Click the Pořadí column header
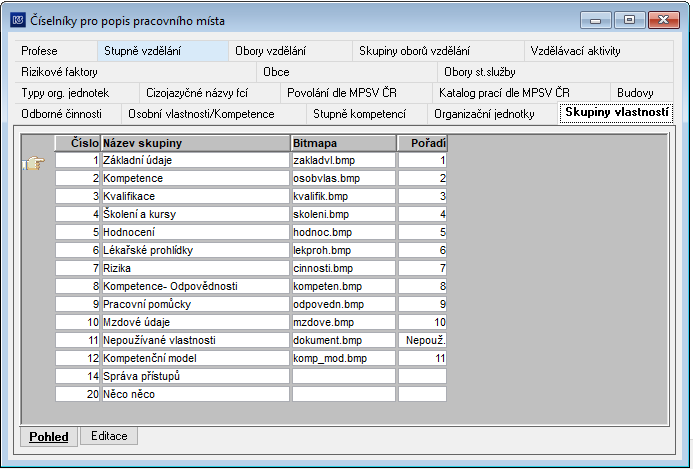 click(423, 143)
